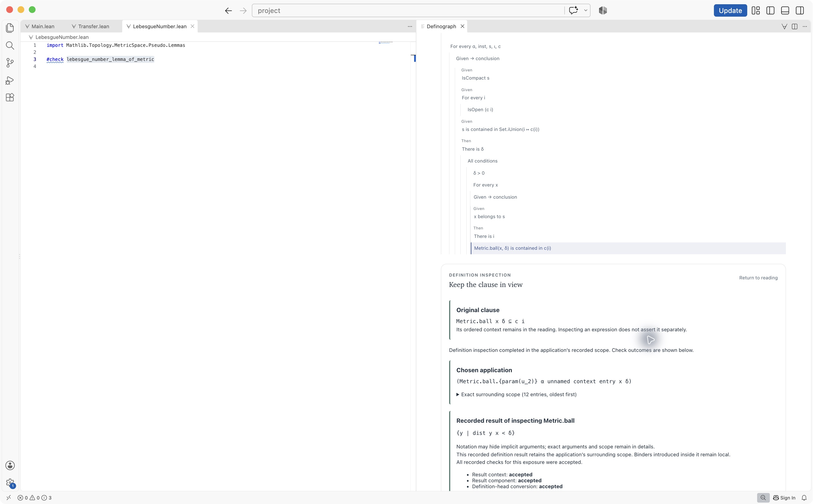Close the LebesgueNumber.lean tab

pos(193,26)
